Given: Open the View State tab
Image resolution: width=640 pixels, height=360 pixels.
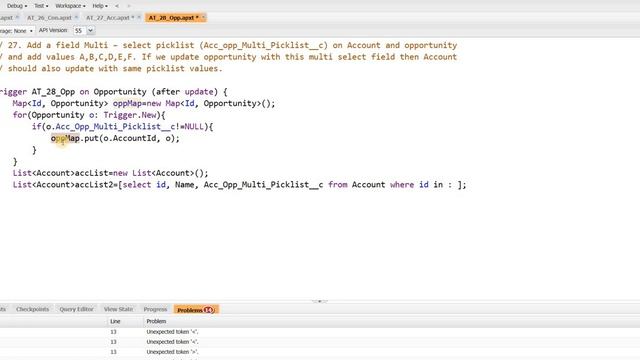Looking at the screenshot, I should (118, 309).
